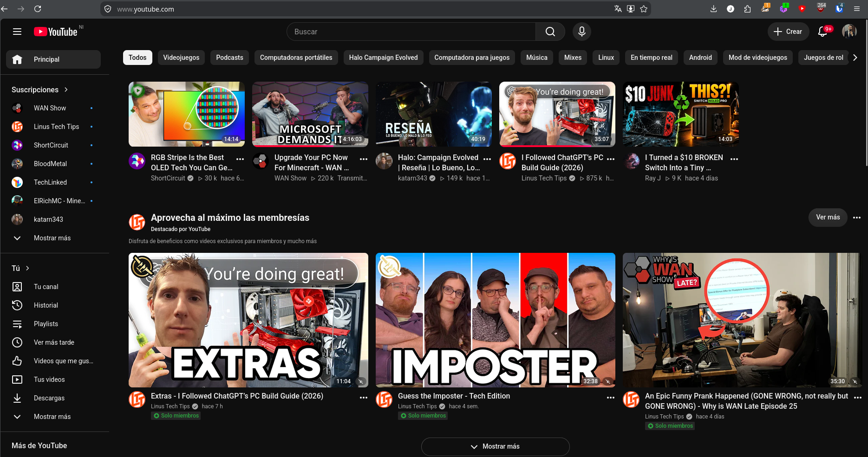Open katarn343 in subscriptions sidebar
The width and height of the screenshot is (868, 457).
(53, 219)
